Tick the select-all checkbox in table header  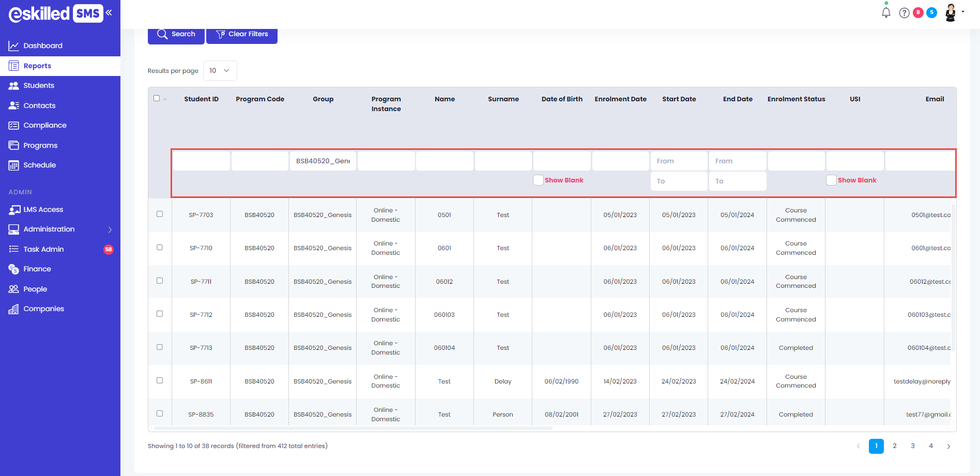tap(157, 98)
